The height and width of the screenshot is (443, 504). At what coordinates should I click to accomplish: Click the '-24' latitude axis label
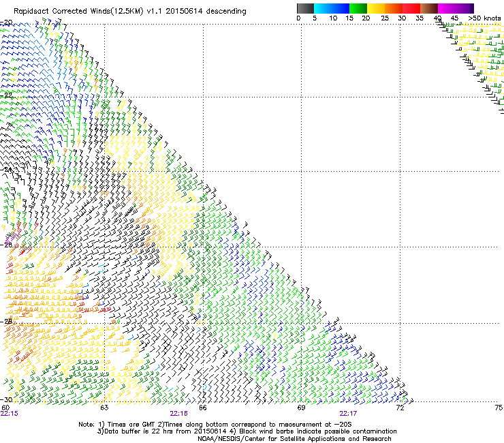pyautogui.click(x=6, y=170)
